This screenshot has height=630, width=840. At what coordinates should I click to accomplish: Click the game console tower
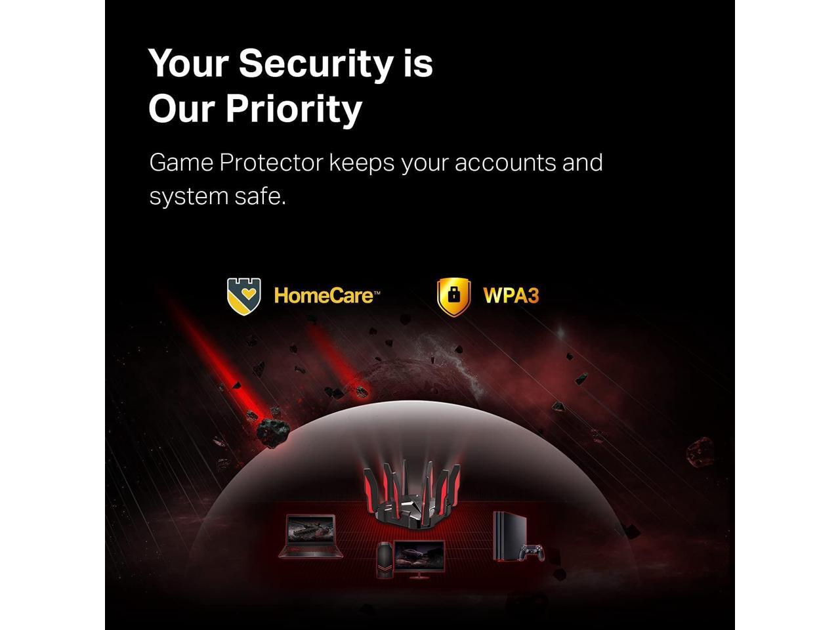click(505, 537)
